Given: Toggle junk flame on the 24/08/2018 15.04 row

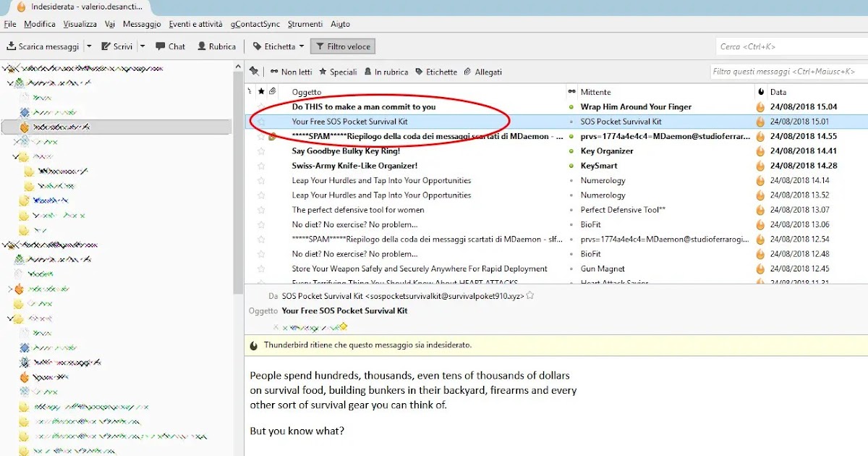Looking at the screenshot, I should 760,107.
